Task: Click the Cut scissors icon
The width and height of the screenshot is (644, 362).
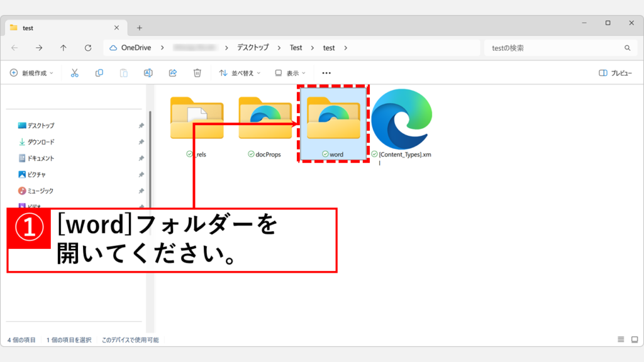Action: [74, 73]
